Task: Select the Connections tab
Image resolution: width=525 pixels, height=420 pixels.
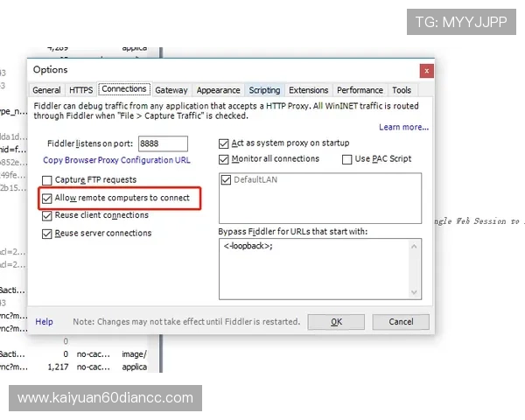Action: [x=123, y=89]
